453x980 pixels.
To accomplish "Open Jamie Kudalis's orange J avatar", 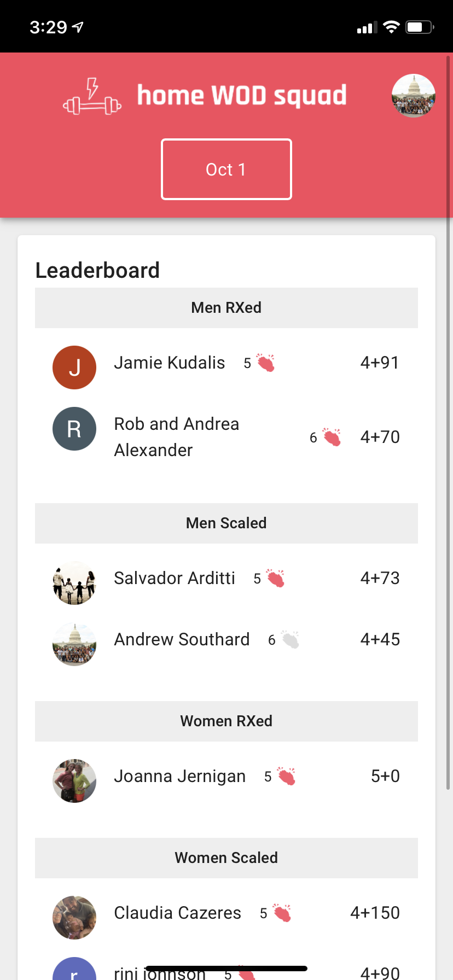I will tap(74, 367).
